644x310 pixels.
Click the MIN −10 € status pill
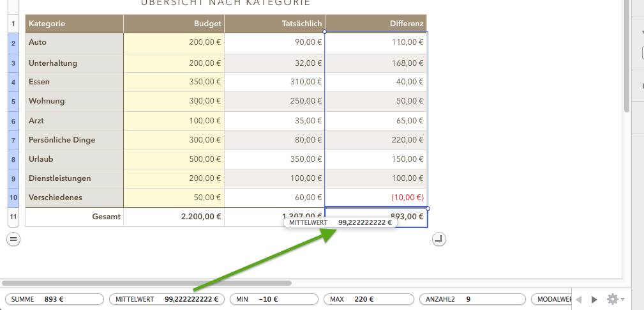click(274, 299)
